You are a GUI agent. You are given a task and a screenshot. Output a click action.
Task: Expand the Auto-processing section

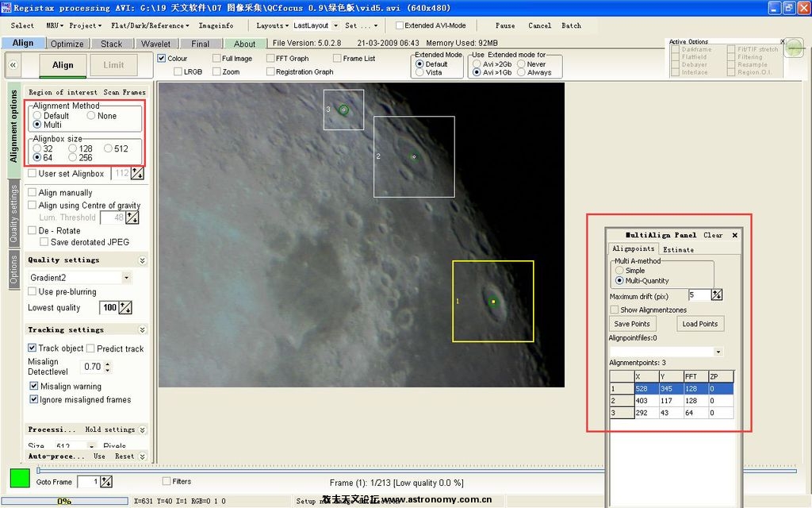[143, 456]
